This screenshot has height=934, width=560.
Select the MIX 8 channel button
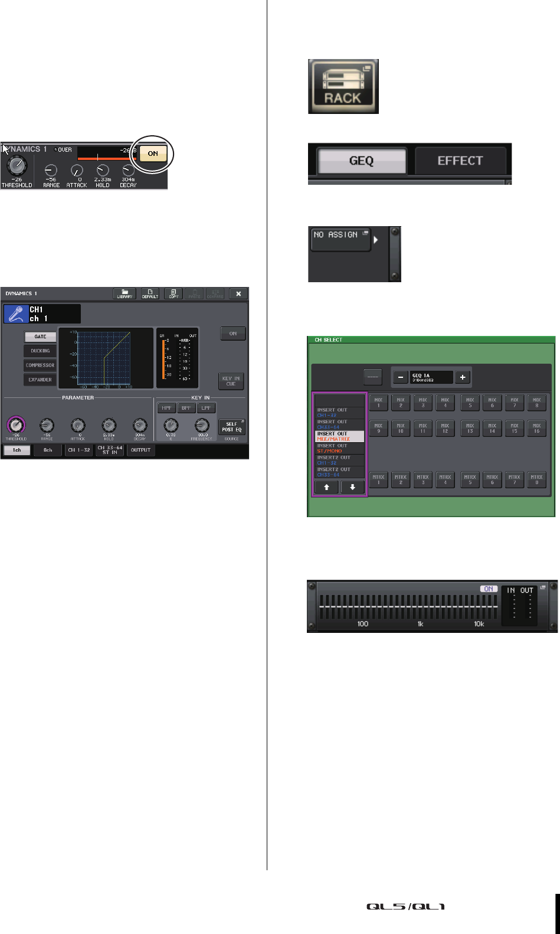pyautogui.click(x=536, y=403)
